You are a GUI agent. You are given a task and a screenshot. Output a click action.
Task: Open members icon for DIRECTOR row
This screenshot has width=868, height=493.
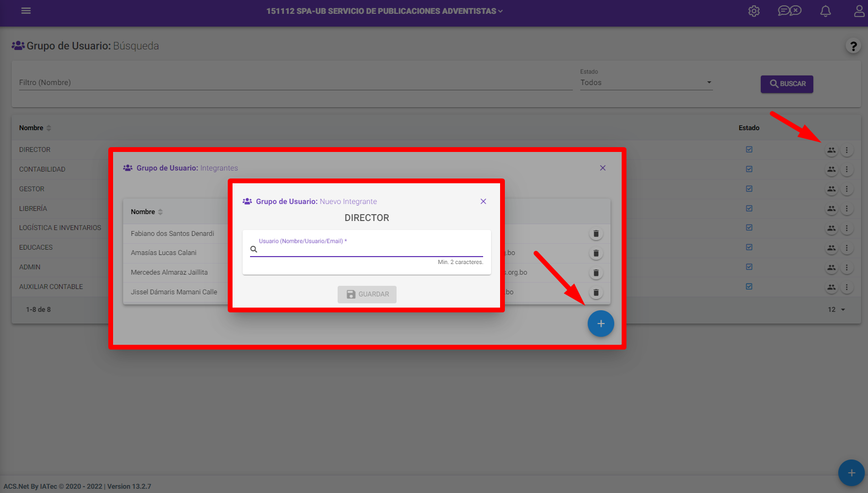click(831, 150)
